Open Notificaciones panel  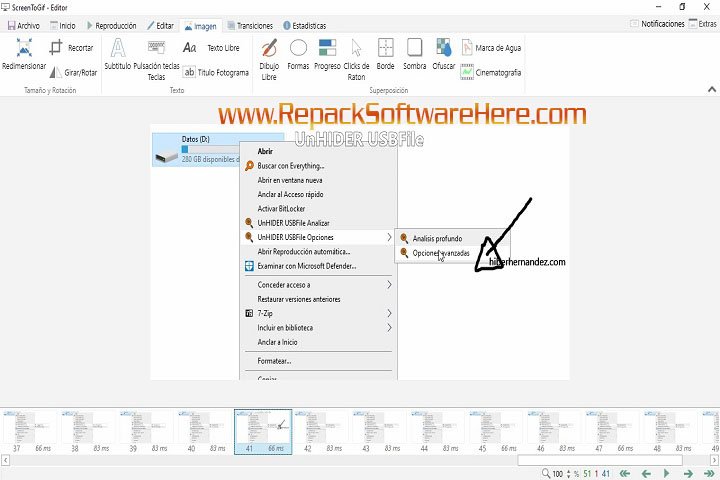click(657, 23)
